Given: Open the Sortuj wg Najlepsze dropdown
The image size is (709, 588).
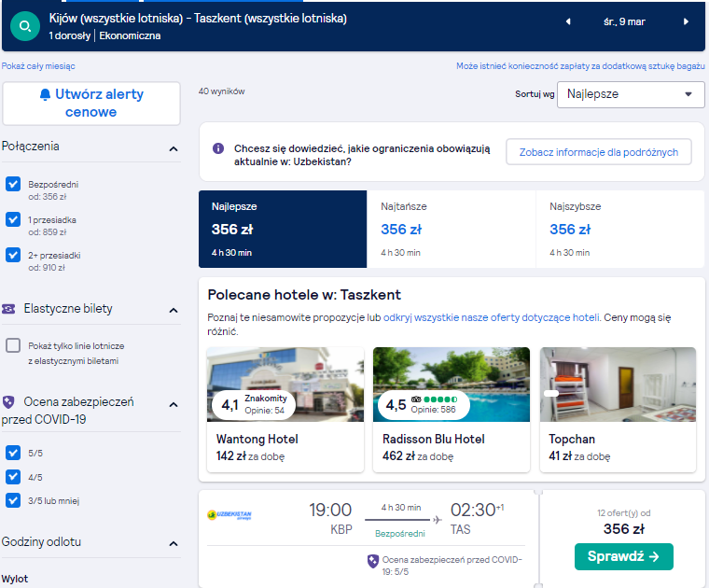Looking at the screenshot, I should coord(631,94).
